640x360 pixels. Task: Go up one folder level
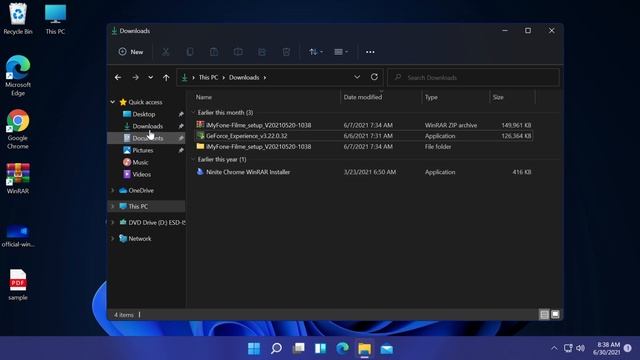pos(166,77)
